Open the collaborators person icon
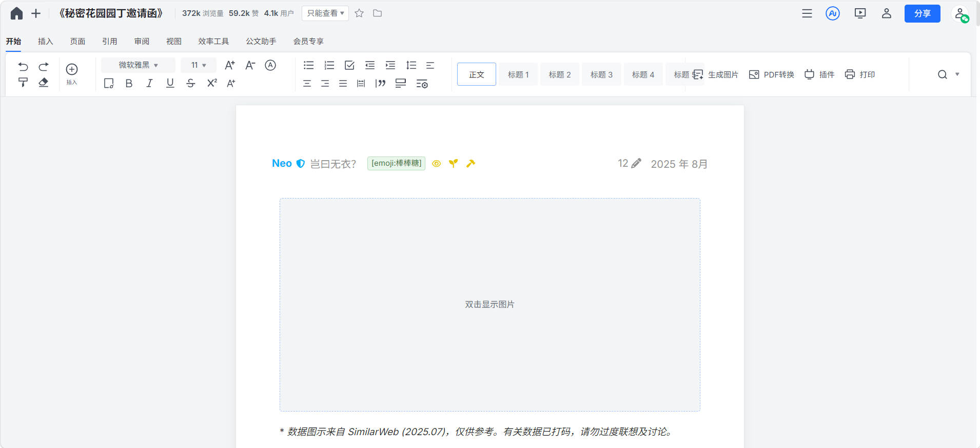 pyautogui.click(x=887, y=13)
